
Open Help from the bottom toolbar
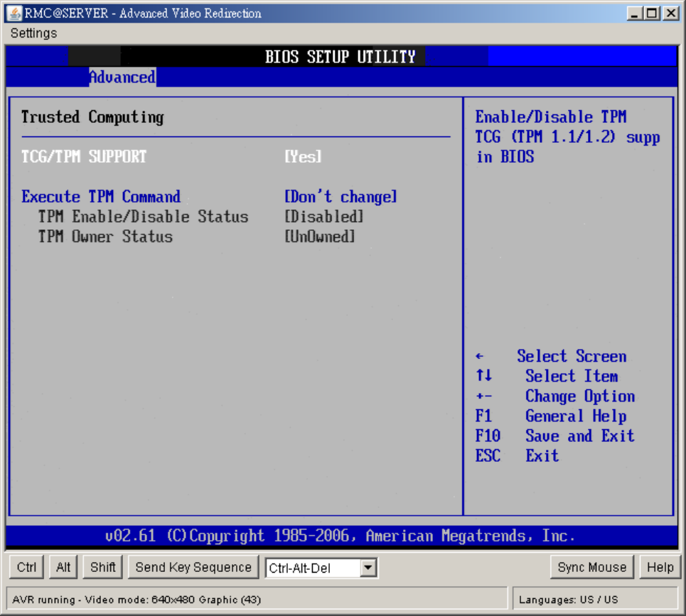660,567
